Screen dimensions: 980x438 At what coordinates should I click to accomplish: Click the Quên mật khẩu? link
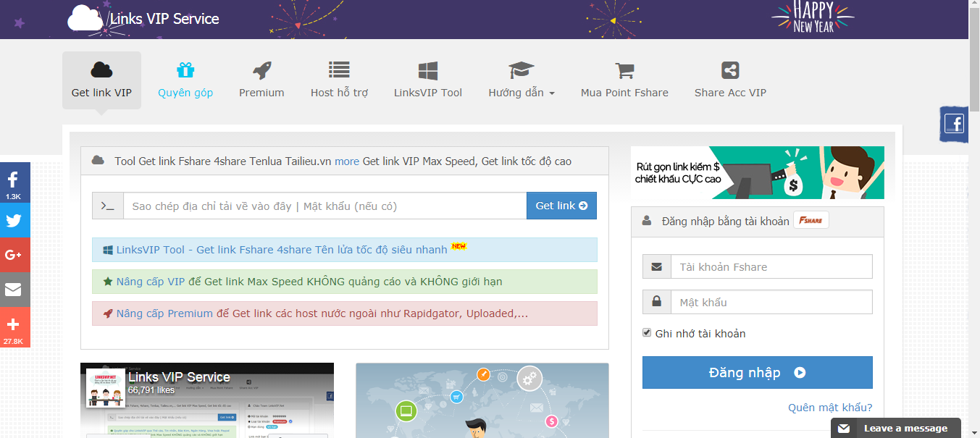(830, 408)
